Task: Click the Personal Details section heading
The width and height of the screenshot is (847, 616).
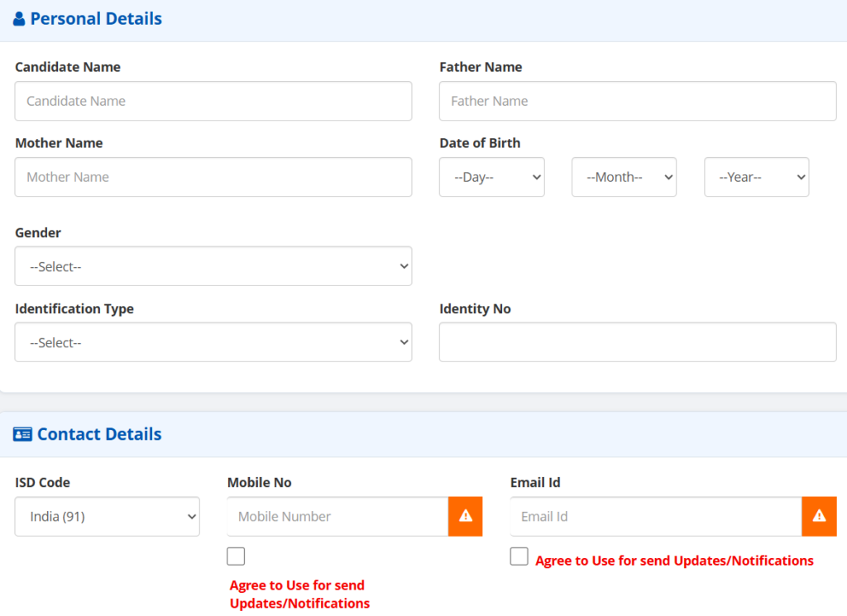Action: pos(96,19)
